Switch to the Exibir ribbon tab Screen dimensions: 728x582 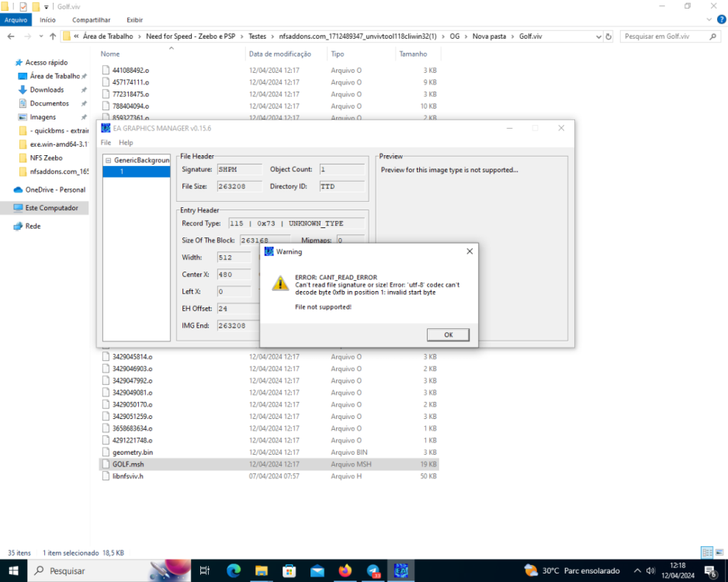tap(134, 19)
